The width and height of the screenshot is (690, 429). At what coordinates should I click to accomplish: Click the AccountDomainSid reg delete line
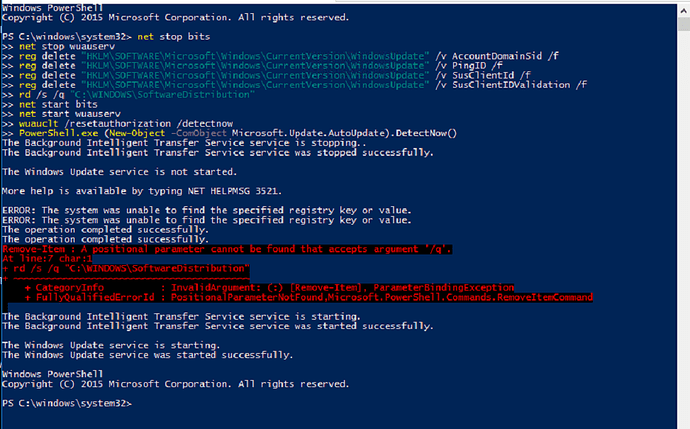[x=280, y=56]
